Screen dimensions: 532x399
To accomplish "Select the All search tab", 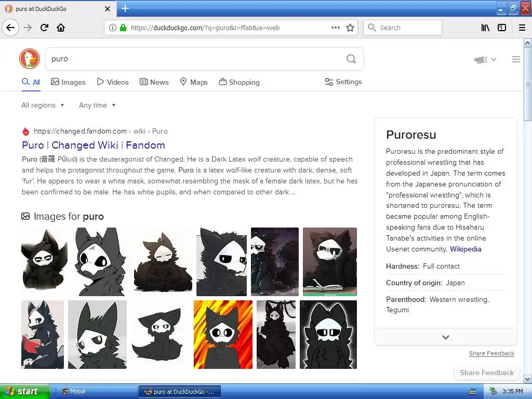I will [x=31, y=82].
